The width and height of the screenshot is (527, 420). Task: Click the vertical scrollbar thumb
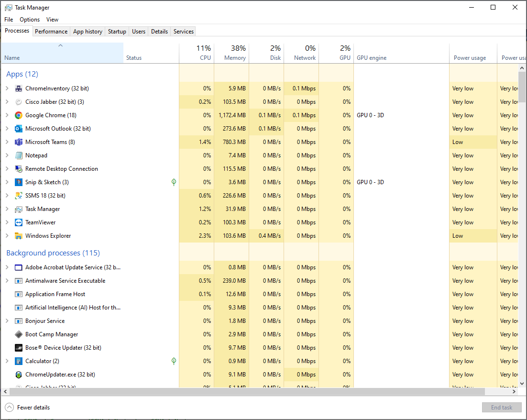pos(522,87)
